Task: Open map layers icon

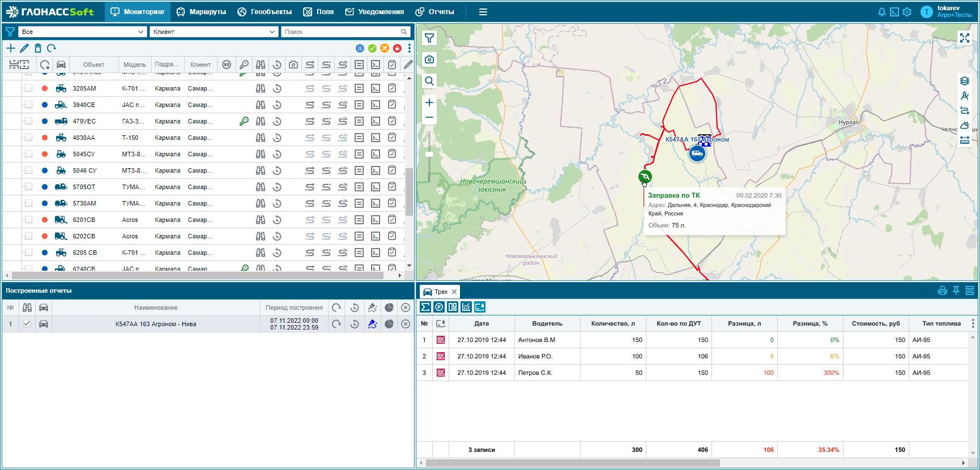Action: 965,81
